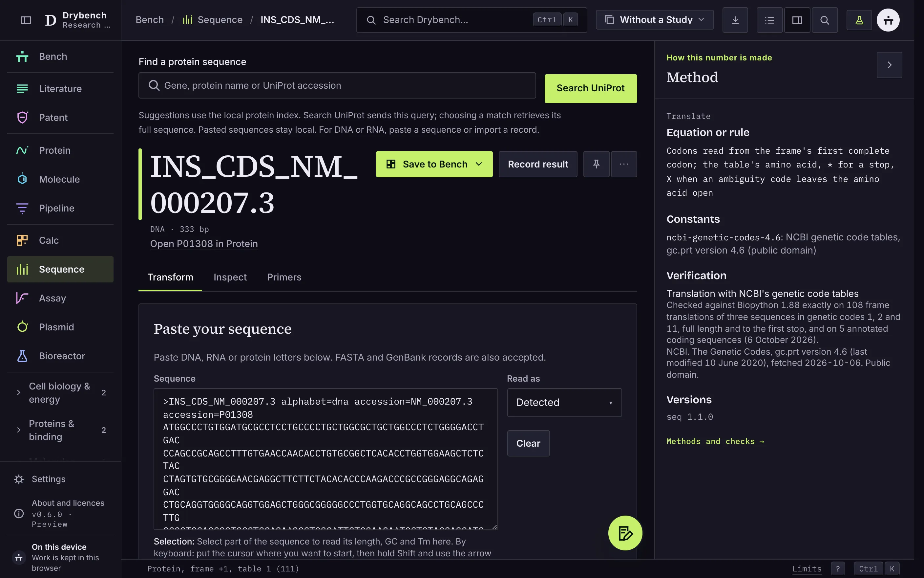Follow the Methods and checks link
924x578 pixels.
pyautogui.click(x=715, y=441)
